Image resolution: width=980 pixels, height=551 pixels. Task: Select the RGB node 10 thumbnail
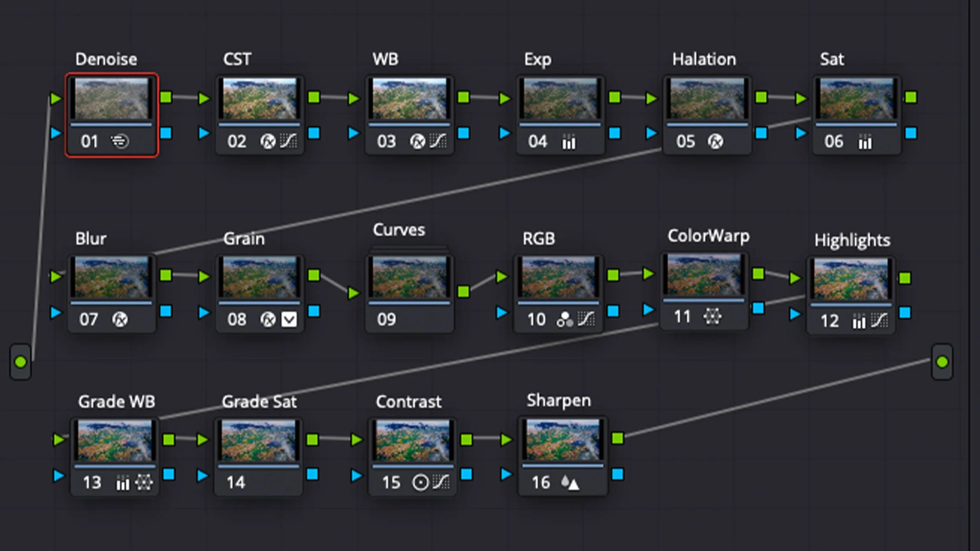(x=559, y=277)
